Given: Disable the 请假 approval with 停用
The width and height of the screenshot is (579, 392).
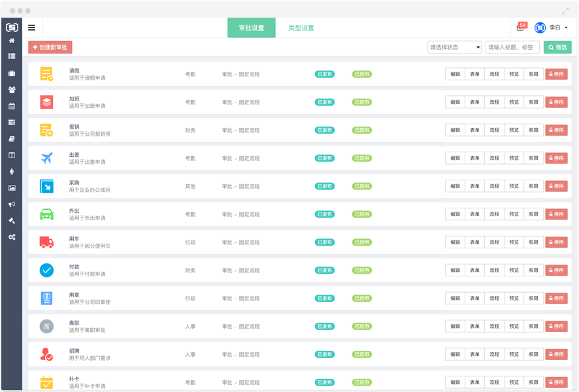Looking at the screenshot, I should tap(556, 74).
